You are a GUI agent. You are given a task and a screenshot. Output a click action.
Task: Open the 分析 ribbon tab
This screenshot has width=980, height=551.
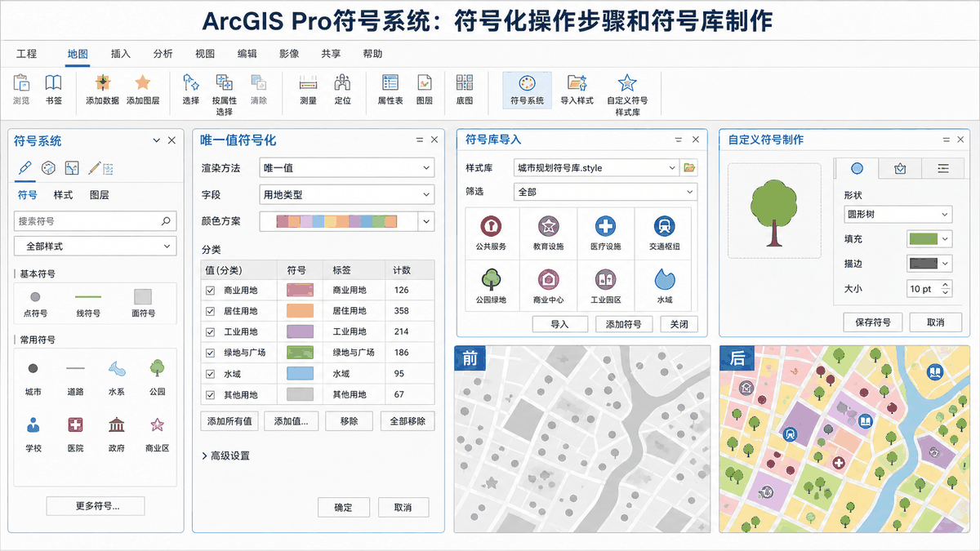[x=163, y=54]
